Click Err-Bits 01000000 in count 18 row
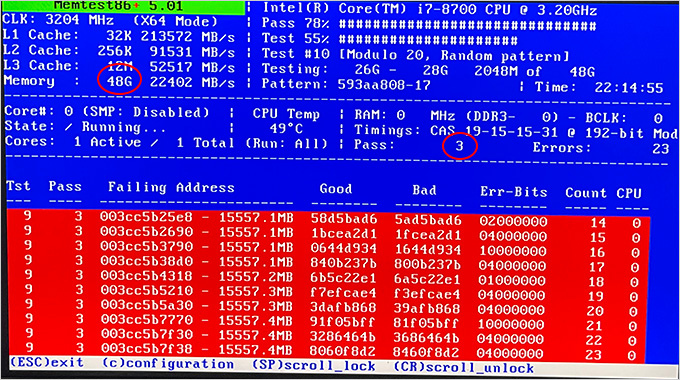Screen dimensions: 680x380 [x=512, y=280]
